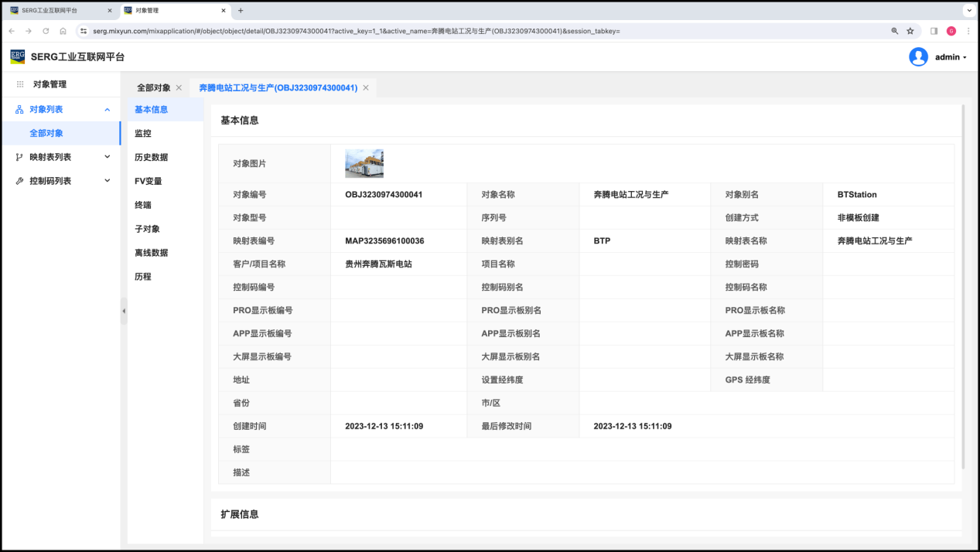
Task: Click the 对象管理 grid menu icon
Action: point(20,84)
